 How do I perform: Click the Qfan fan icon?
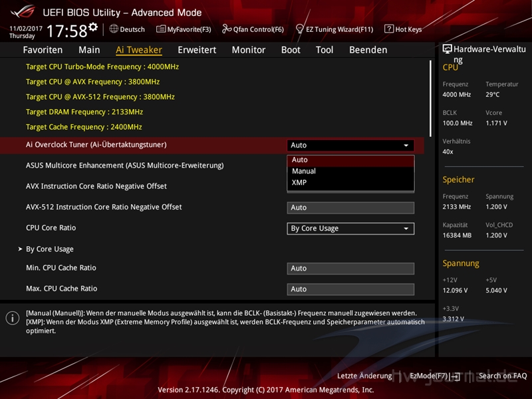(227, 29)
